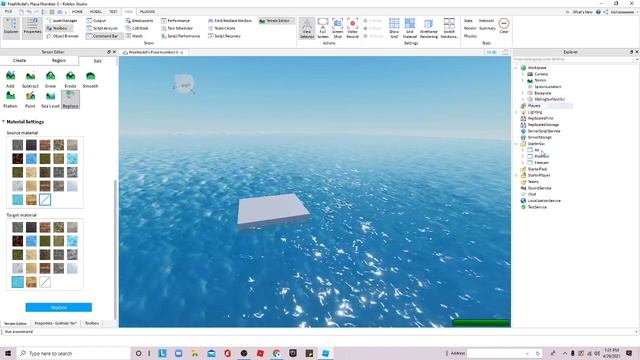
Task: Show the Toolbox tab at bottom
Action: click(x=91, y=323)
